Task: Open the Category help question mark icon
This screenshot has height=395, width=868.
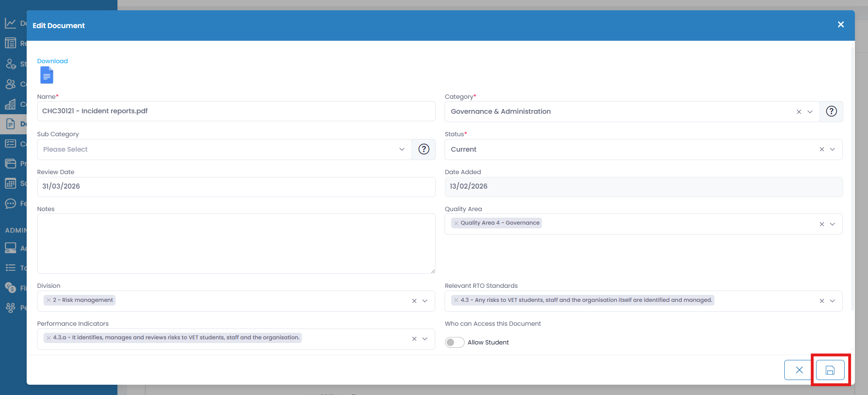Action: 831,111
